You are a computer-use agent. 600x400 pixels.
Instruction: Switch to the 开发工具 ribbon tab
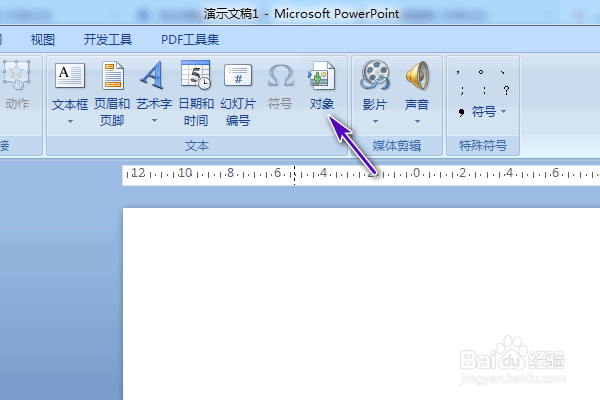pyautogui.click(x=108, y=39)
